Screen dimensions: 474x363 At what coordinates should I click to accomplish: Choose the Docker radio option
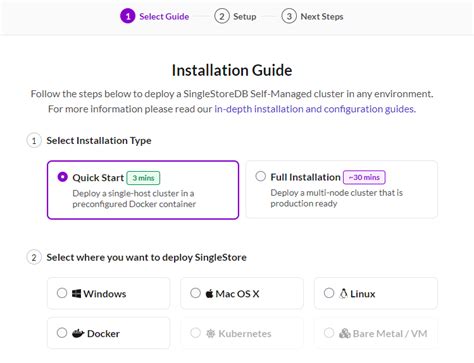coord(62,333)
